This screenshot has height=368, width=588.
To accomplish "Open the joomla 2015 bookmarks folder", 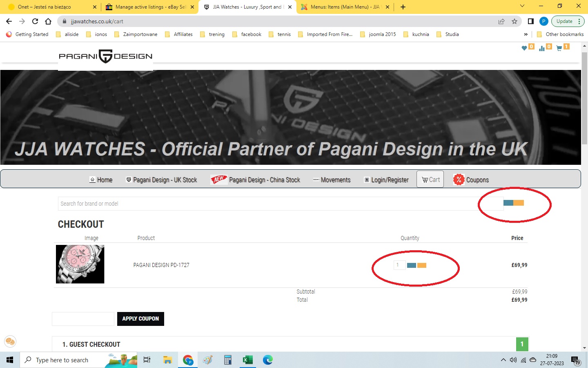I will (378, 34).
